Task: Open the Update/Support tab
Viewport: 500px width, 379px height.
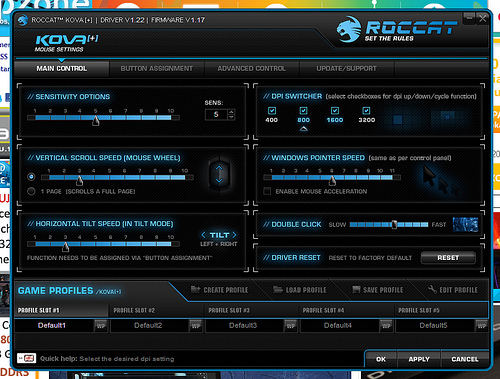Action: [346, 69]
